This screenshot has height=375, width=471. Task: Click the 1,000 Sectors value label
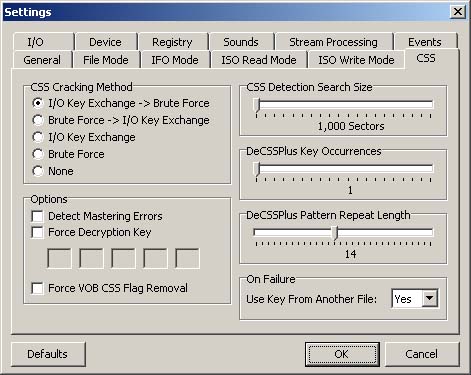click(x=351, y=126)
